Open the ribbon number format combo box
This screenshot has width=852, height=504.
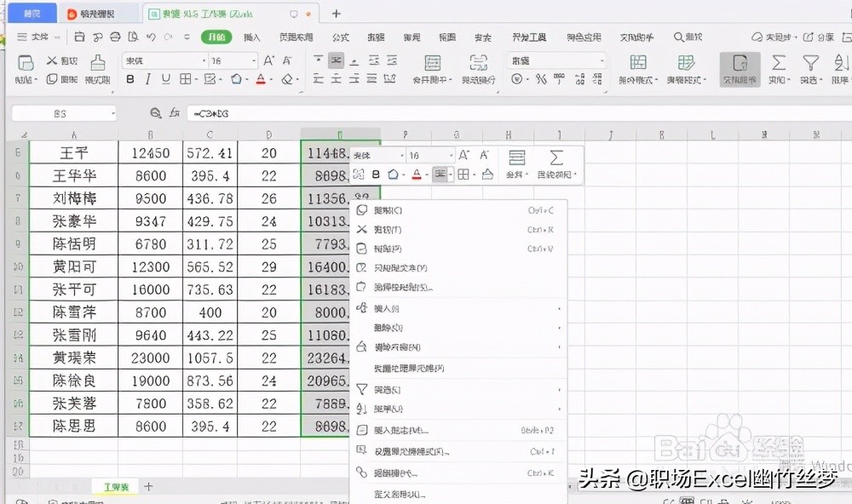tap(556, 60)
